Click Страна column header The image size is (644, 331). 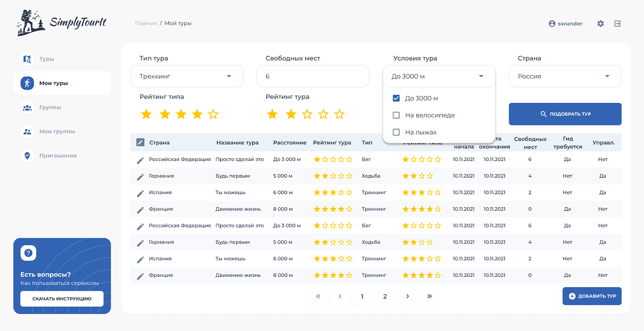click(159, 143)
